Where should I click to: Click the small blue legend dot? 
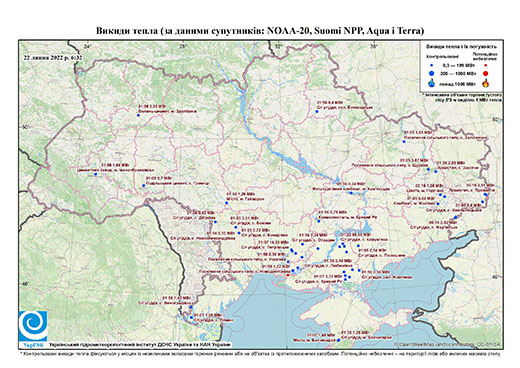click(x=432, y=66)
